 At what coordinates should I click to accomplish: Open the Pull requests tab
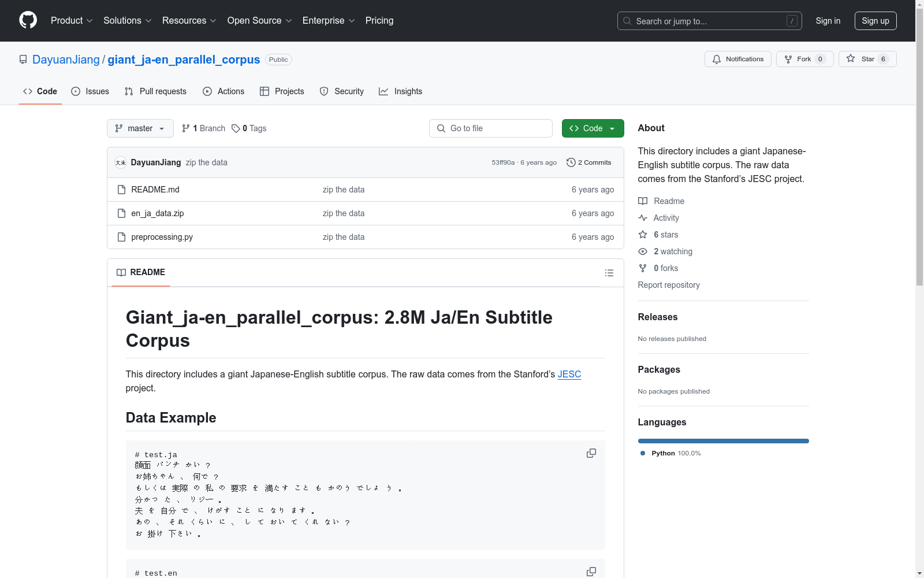[x=155, y=91]
